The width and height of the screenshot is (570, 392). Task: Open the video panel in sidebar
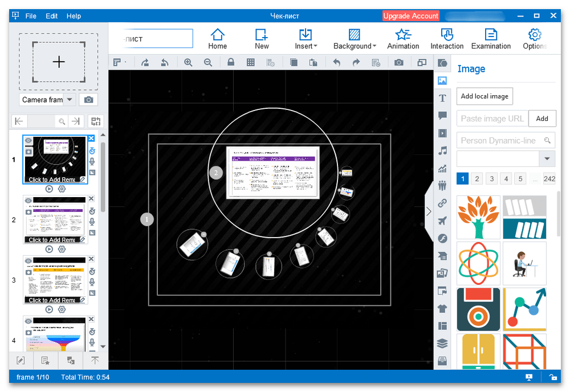(442, 133)
